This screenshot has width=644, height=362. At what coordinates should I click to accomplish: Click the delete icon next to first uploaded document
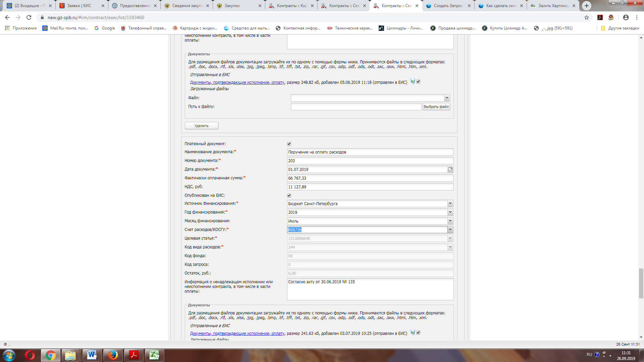point(413,81)
